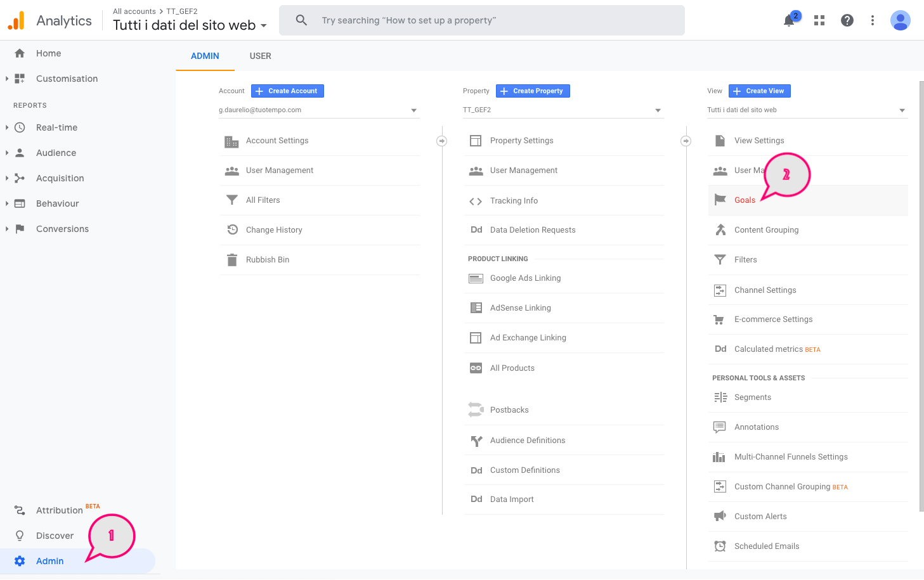
Task: Switch to the ADMIN tab
Action: coord(205,56)
